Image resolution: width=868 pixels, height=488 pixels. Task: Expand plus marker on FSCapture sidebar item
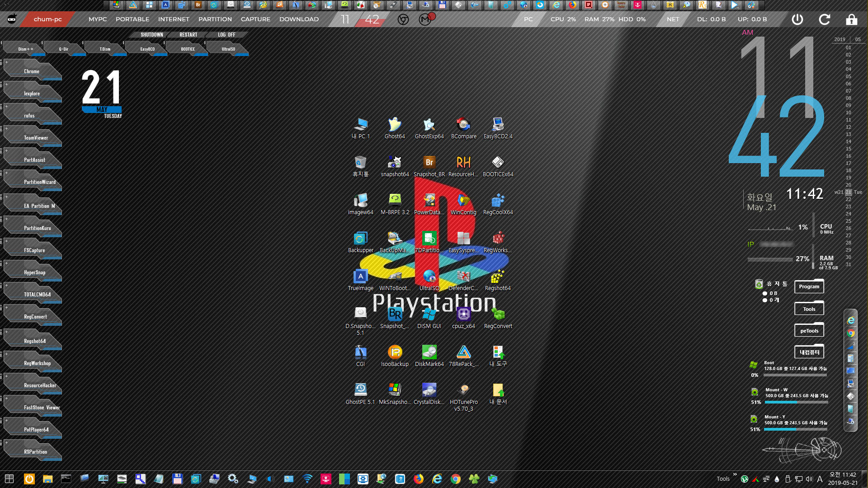tap(6, 241)
